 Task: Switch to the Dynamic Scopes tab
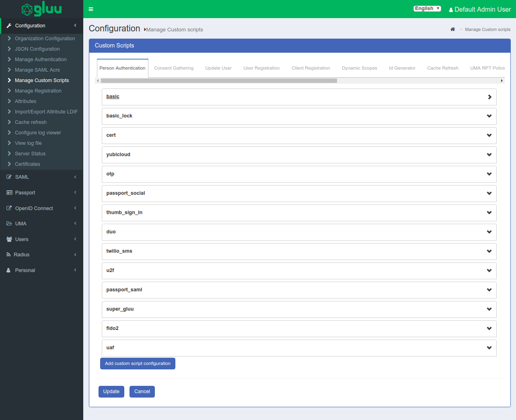tap(359, 68)
